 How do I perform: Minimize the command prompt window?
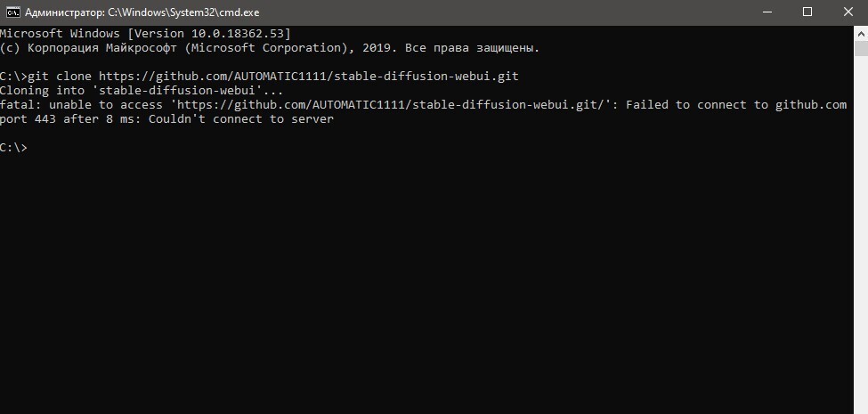pyautogui.click(x=767, y=12)
